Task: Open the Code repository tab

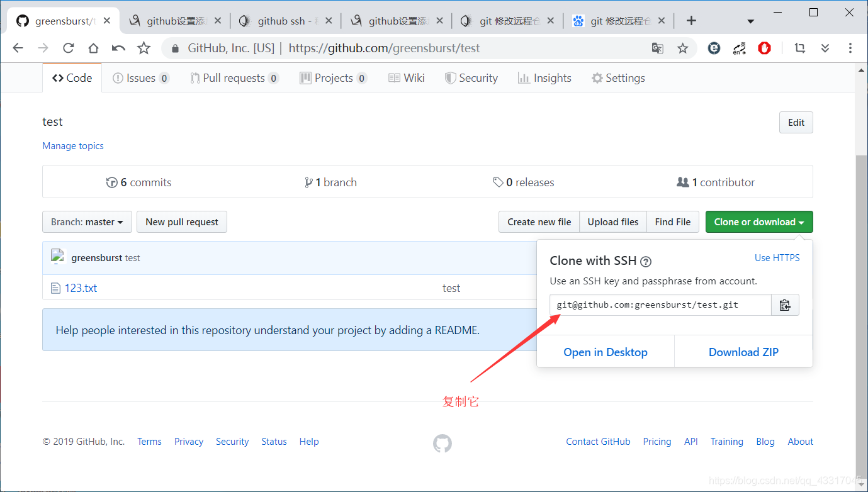Action: tap(72, 78)
